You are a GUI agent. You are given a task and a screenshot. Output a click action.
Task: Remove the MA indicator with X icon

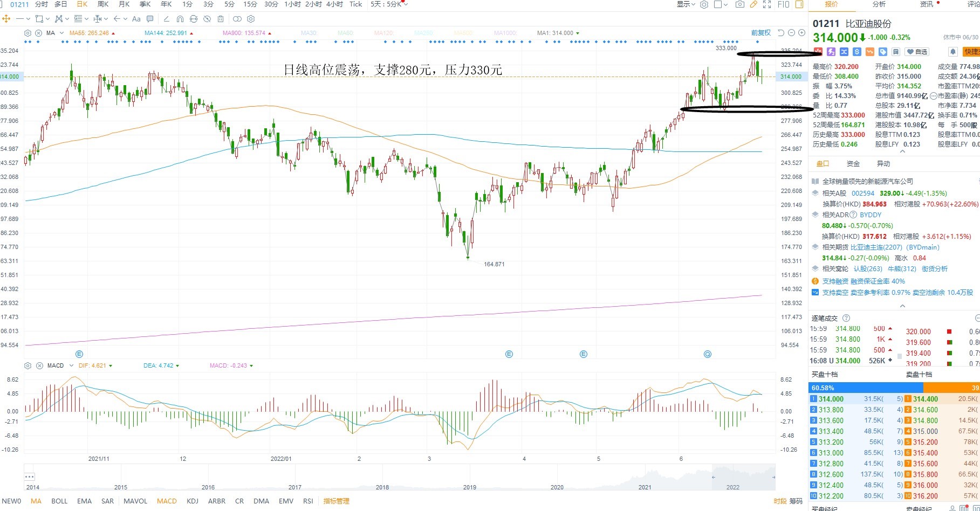[39, 33]
